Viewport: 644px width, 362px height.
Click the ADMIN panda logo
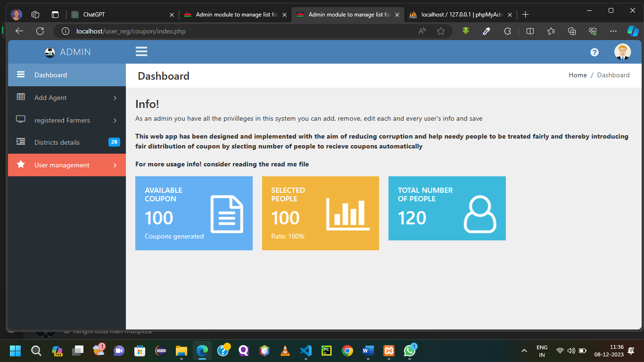(x=50, y=52)
